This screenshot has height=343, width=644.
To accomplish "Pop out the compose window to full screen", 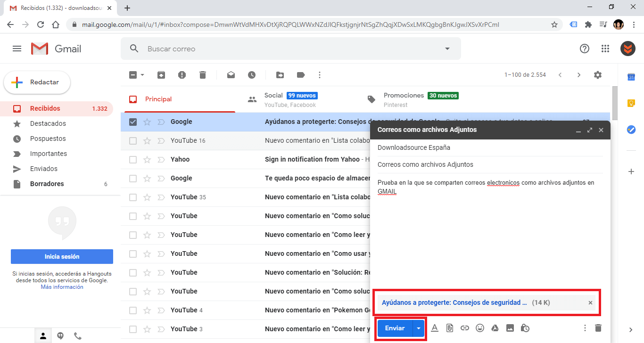I will tap(589, 130).
